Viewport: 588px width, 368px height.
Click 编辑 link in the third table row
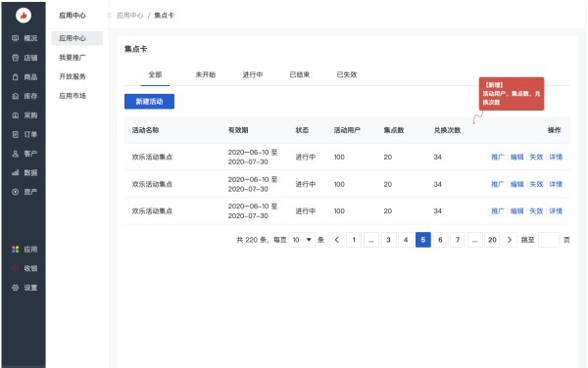click(x=516, y=211)
